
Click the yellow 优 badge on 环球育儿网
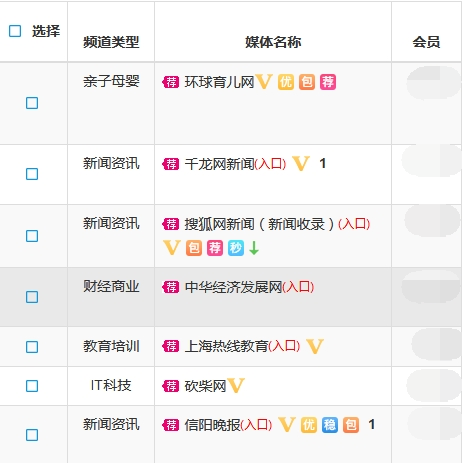tap(286, 82)
